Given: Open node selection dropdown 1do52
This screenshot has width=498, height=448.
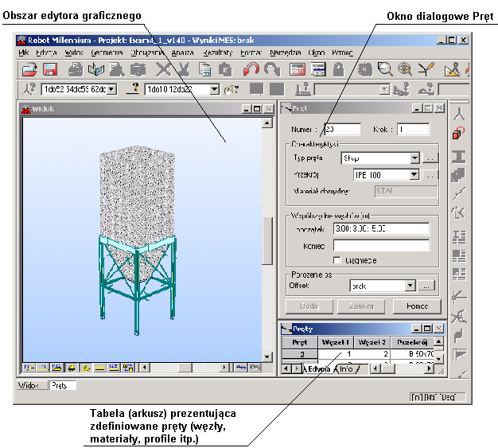Looking at the screenshot, I should click(111, 90).
